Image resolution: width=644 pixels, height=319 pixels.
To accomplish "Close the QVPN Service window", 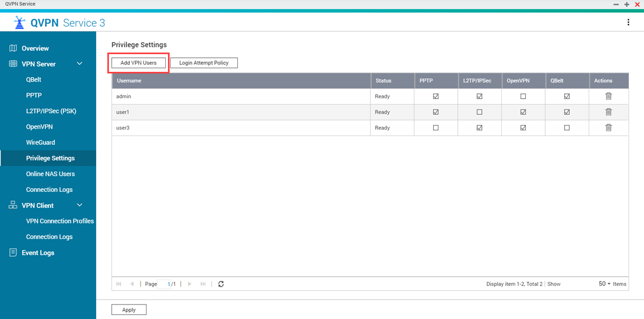I will (637, 4).
